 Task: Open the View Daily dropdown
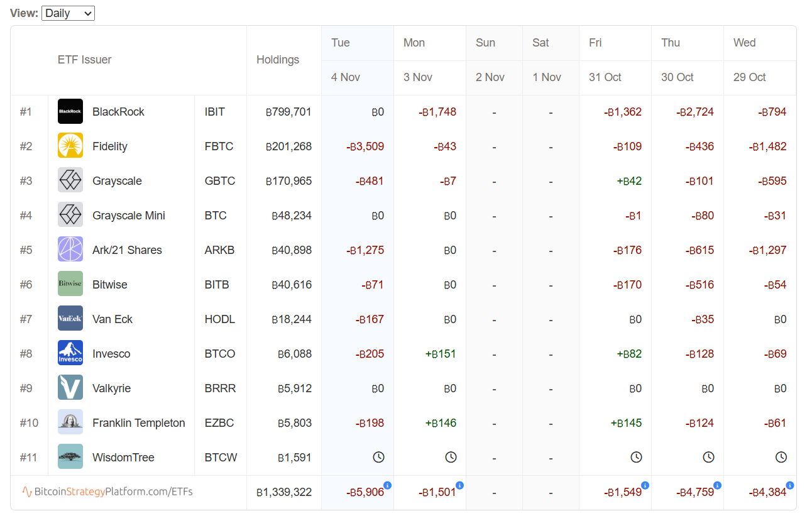68,13
